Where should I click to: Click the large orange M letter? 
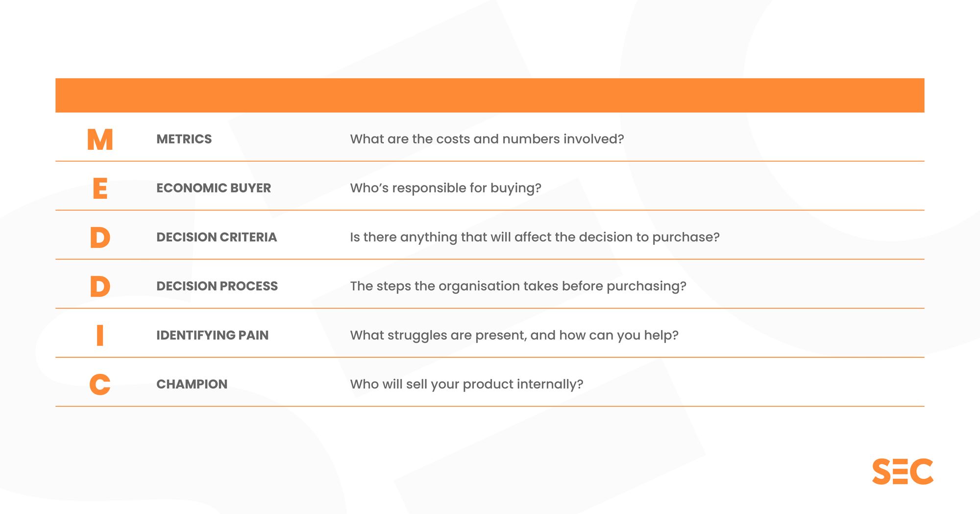coord(100,140)
